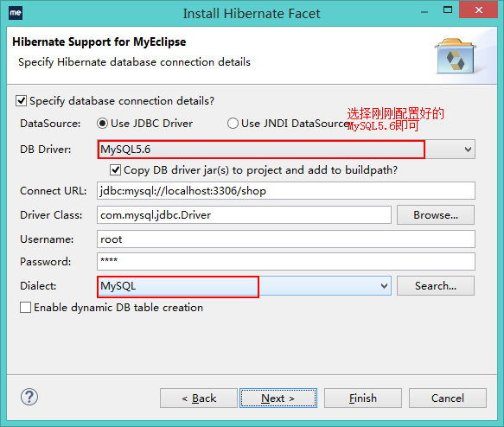
Task: Minimize the Install Hibernate Facet window
Action: click(x=424, y=12)
